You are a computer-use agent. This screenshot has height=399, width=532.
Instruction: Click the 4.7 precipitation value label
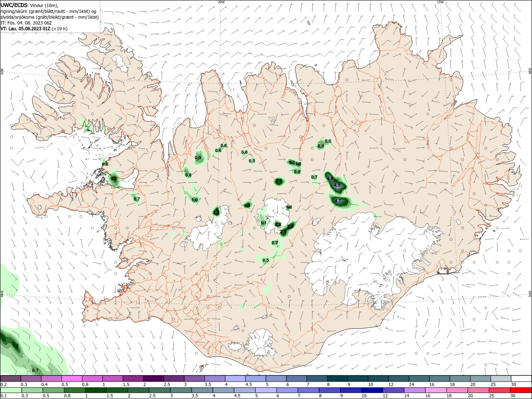(x=338, y=201)
